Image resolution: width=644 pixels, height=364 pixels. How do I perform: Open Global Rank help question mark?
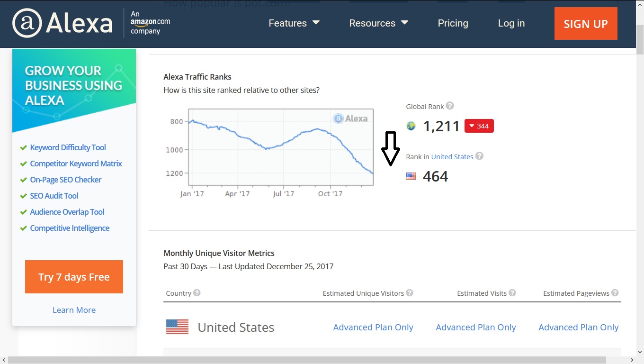[x=450, y=106]
